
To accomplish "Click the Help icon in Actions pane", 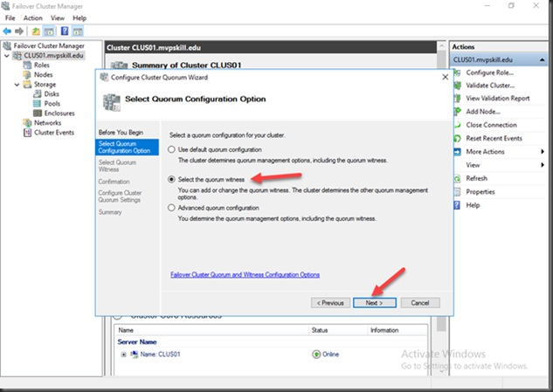I will [458, 205].
